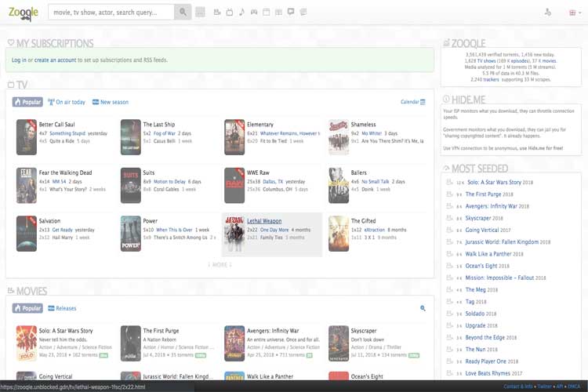Focus the movie, tv show search field
Viewport: 588px width, 392px height.
[111, 13]
